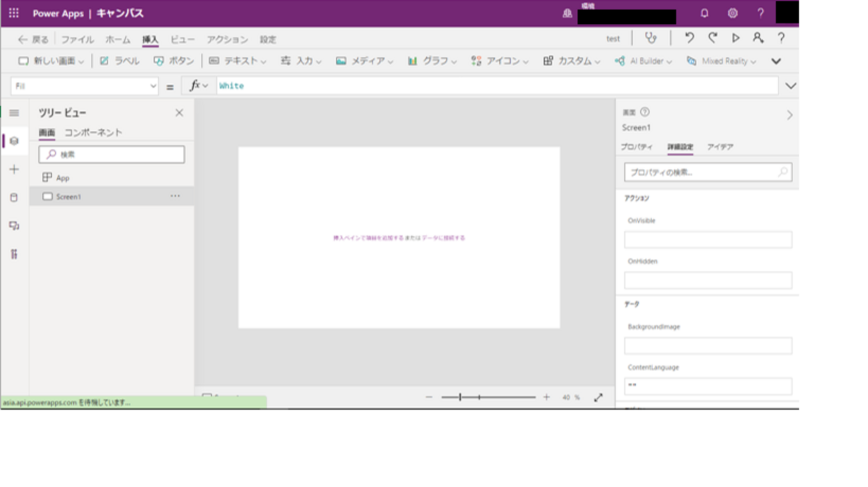Toggle the left hamburger menu

pos(14,113)
